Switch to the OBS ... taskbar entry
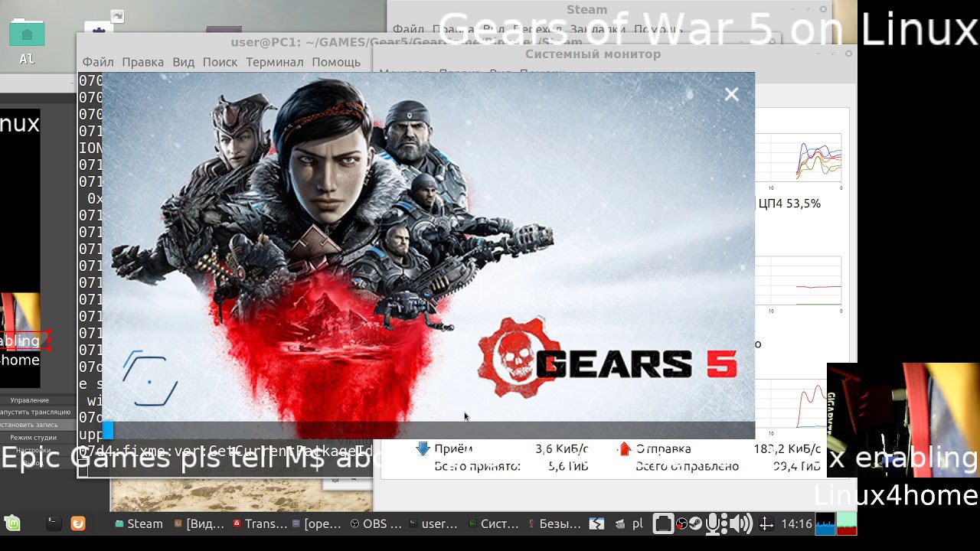The image size is (980, 551). coord(376,524)
